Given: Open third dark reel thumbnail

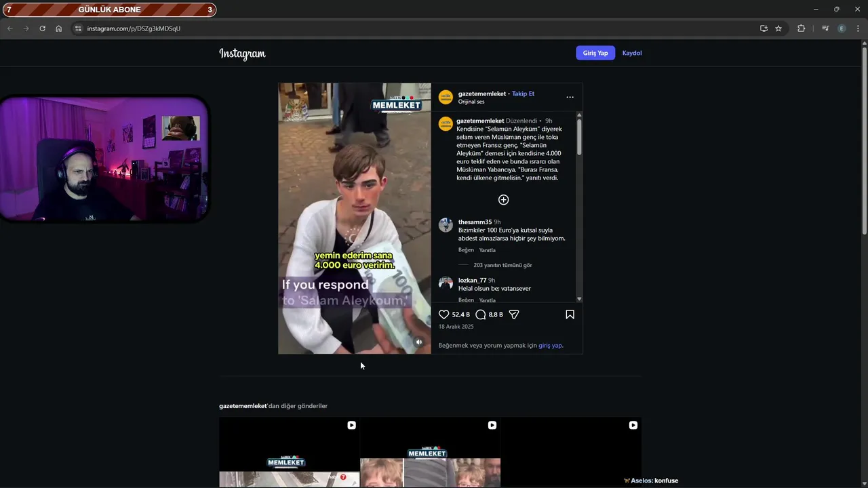Looking at the screenshot, I should pyautogui.click(x=571, y=452).
